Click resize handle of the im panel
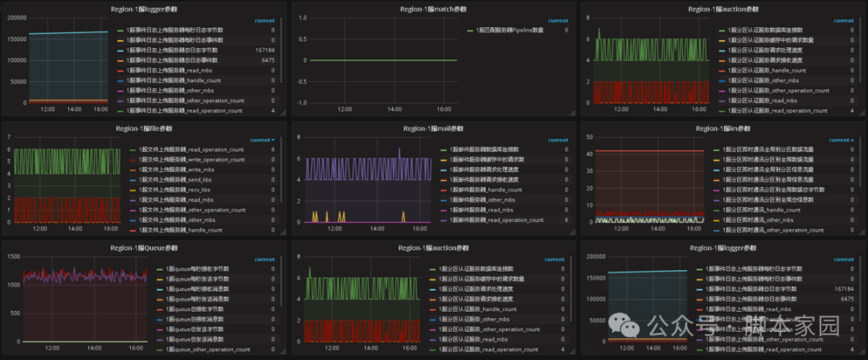 click(862, 232)
